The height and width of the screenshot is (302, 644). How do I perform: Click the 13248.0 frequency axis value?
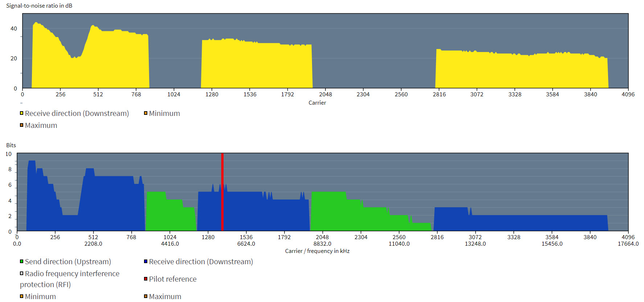point(475,244)
